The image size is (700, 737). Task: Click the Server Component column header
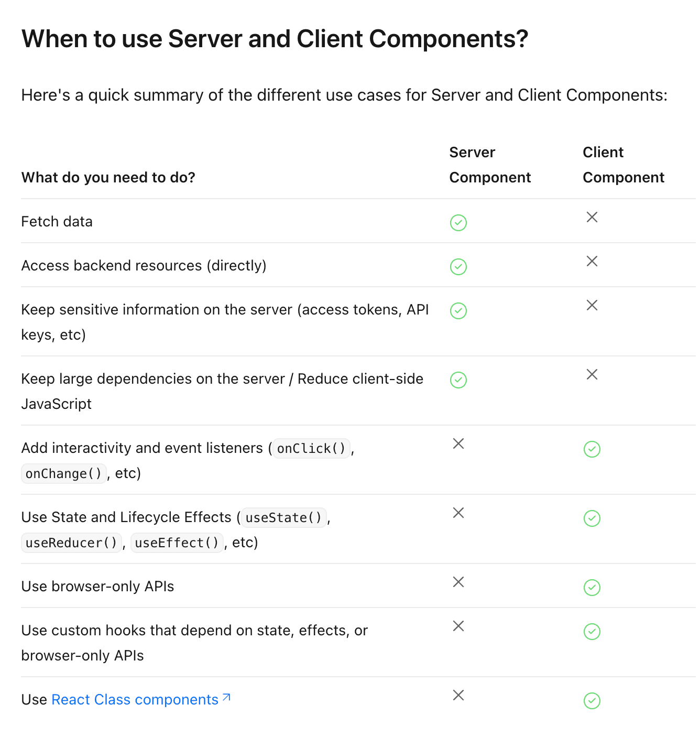(x=490, y=165)
